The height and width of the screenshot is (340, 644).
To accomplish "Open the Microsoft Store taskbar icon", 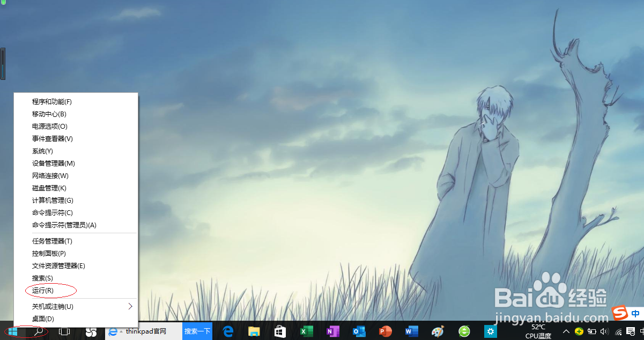I will click(x=280, y=331).
